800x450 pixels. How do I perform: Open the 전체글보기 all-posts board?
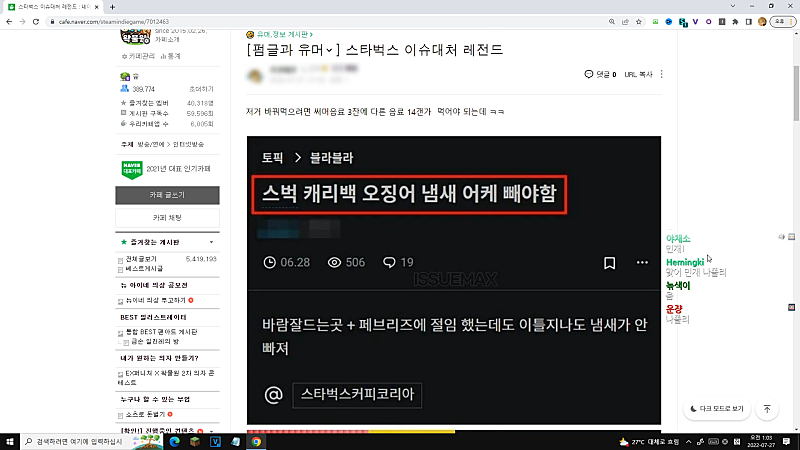tap(141, 259)
